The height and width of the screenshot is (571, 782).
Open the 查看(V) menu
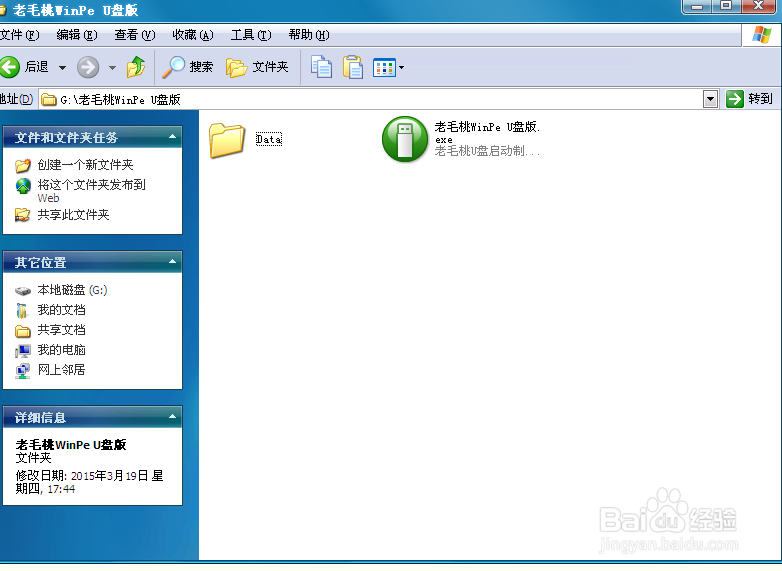(x=135, y=35)
